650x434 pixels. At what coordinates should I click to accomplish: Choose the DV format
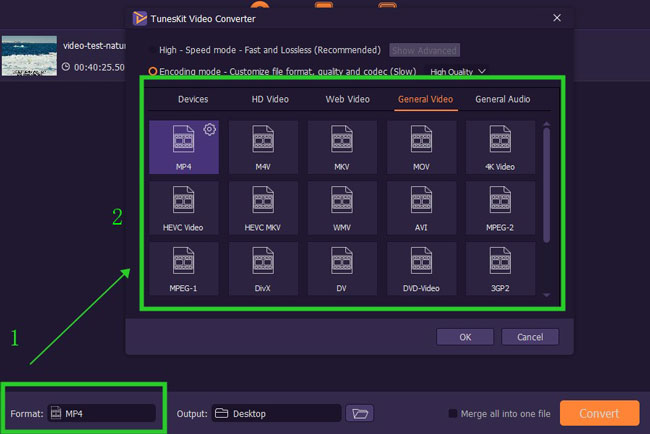(x=342, y=269)
